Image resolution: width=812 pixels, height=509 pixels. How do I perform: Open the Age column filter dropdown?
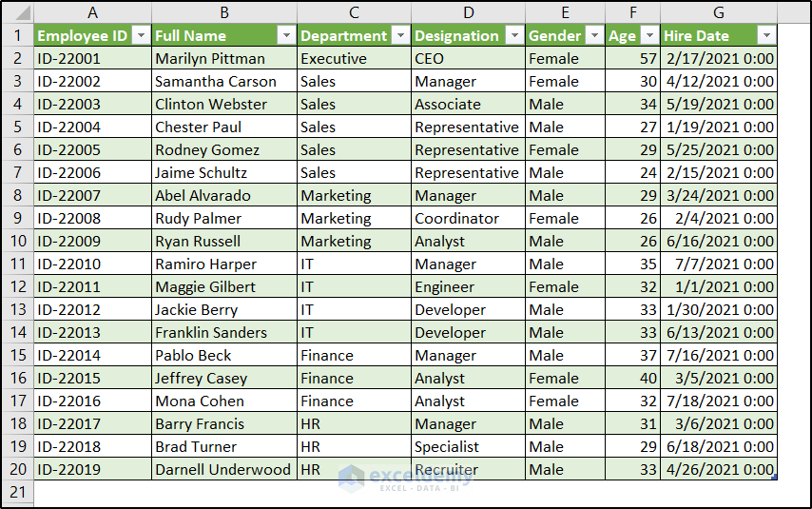[649, 35]
